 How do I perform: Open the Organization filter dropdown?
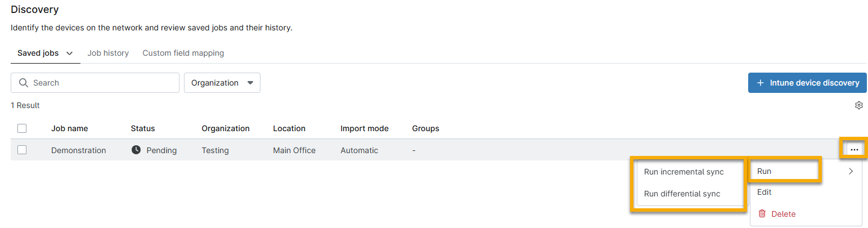tap(222, 83)
